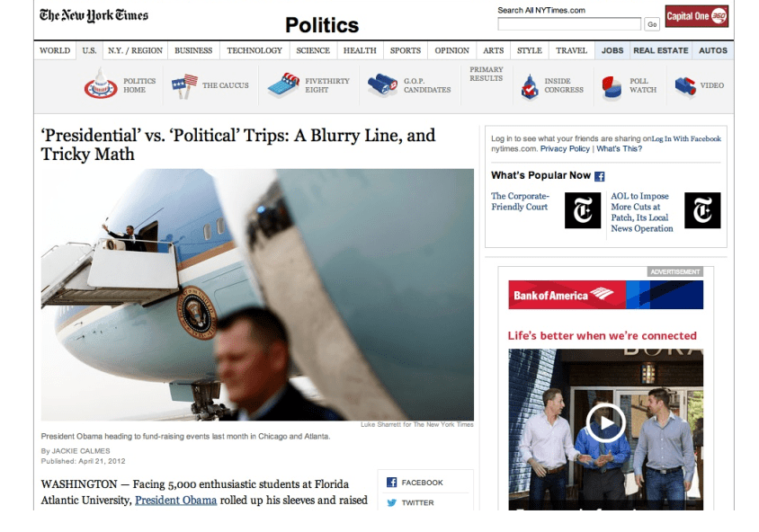The image size is (759, 532).
Task: Open Inside Congress checkmark dome icon
Action: pyautogui.click(x=530, y=87)
